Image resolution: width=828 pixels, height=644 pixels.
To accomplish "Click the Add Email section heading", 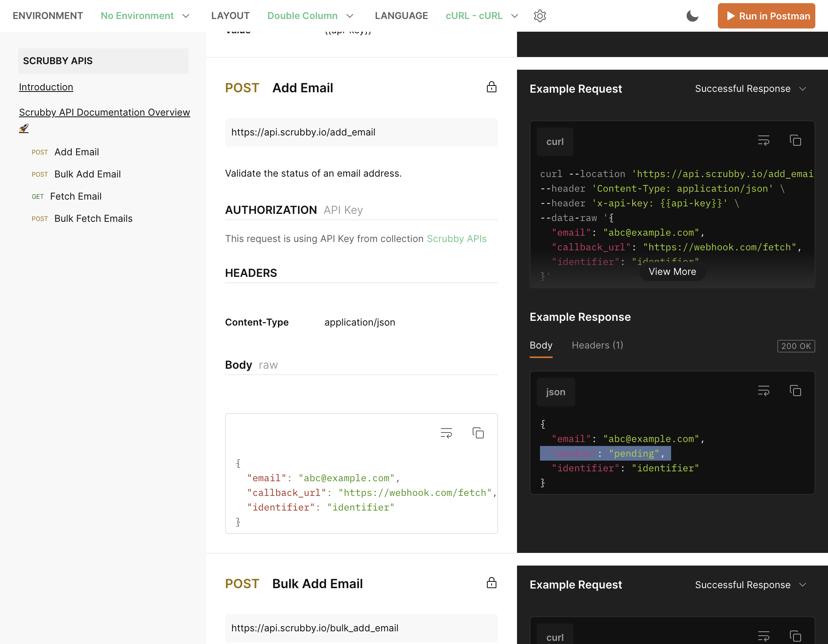I will click(303, 88).
